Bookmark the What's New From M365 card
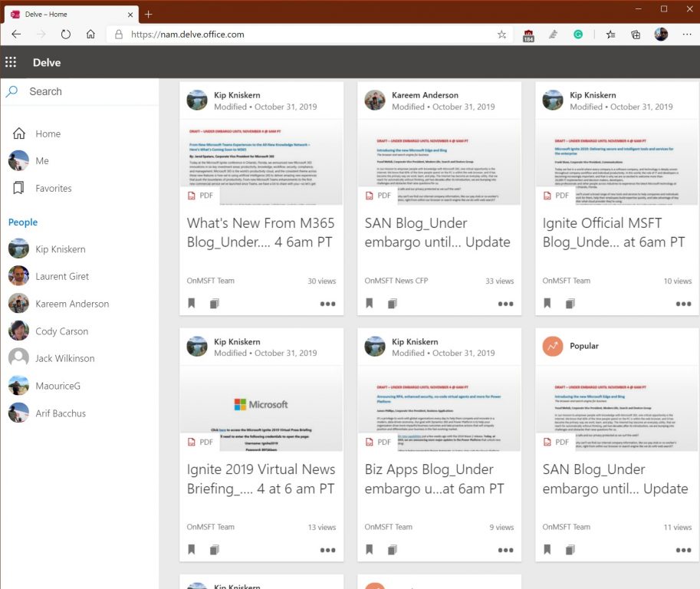Image resolution: width=700 pixels, height=589 pixels. (192, 303)
